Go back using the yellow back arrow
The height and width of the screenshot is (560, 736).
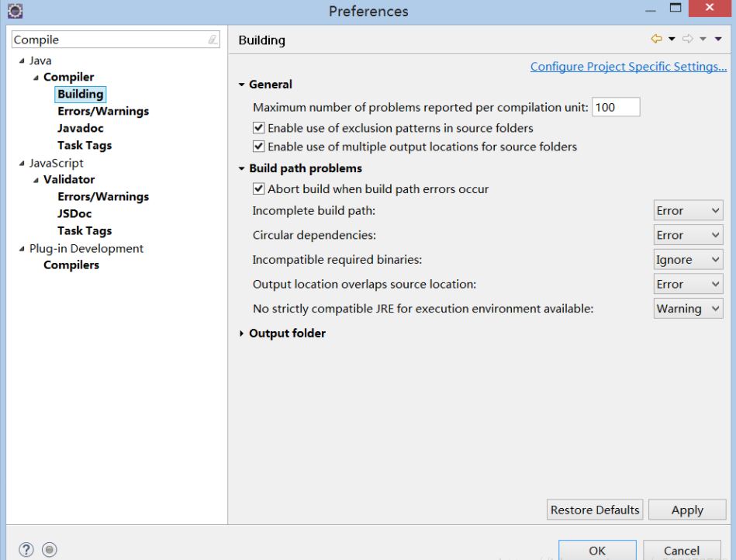click(657, 39)
